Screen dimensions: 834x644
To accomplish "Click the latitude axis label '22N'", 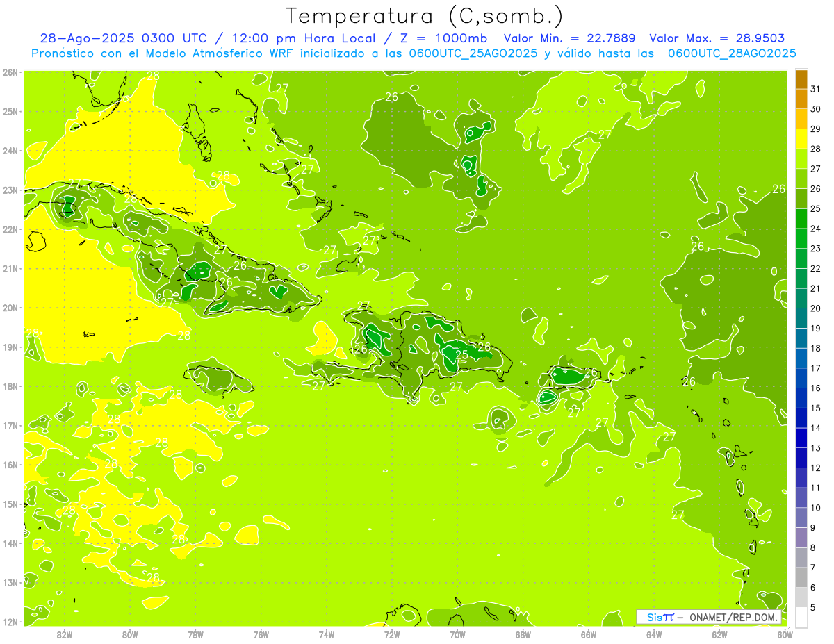I will [10, 229].
